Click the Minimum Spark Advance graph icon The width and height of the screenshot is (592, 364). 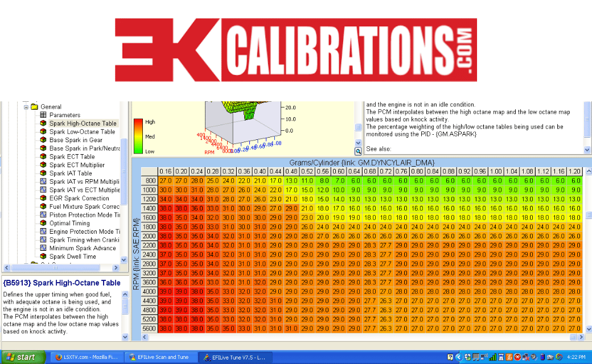[43, 248]
